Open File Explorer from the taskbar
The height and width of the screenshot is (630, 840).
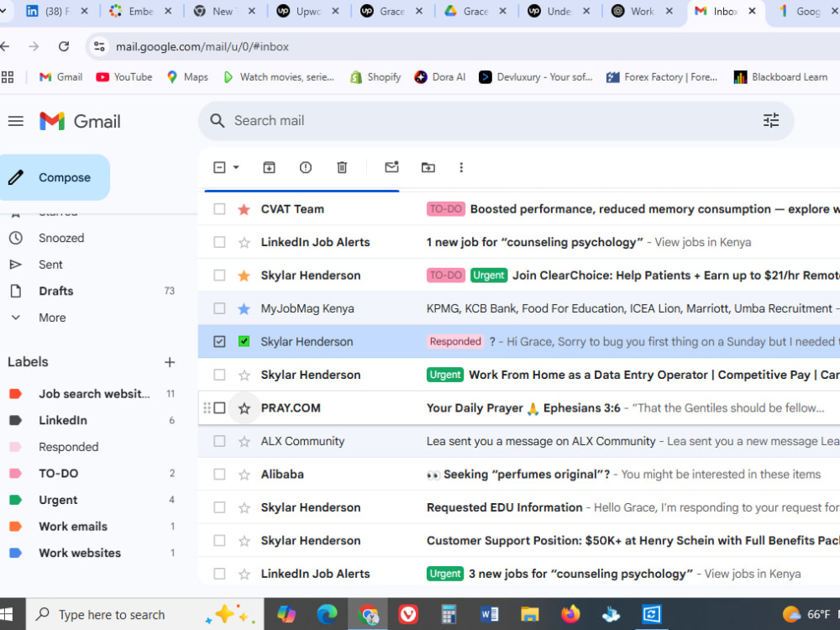(x=530, y=615)
